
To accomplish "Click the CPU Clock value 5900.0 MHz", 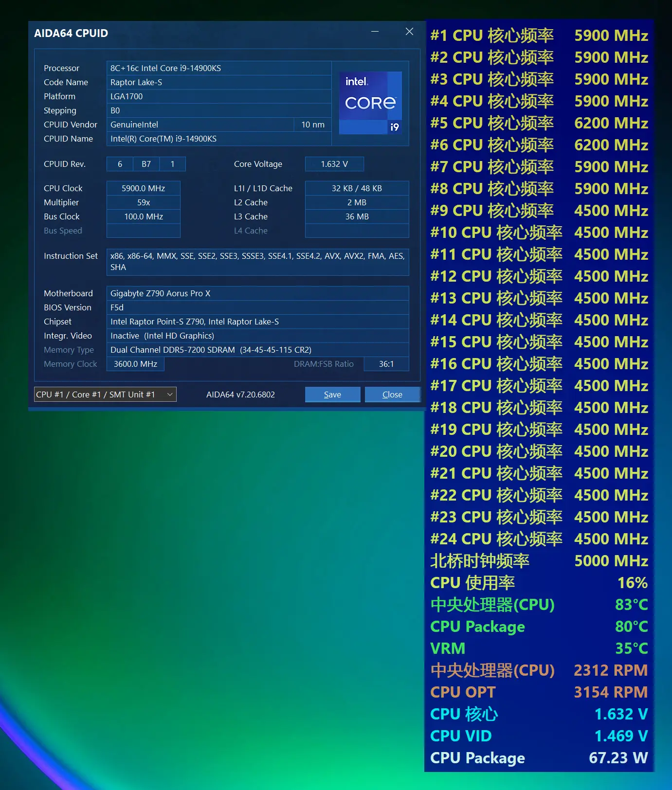I will tap(144, 188).
